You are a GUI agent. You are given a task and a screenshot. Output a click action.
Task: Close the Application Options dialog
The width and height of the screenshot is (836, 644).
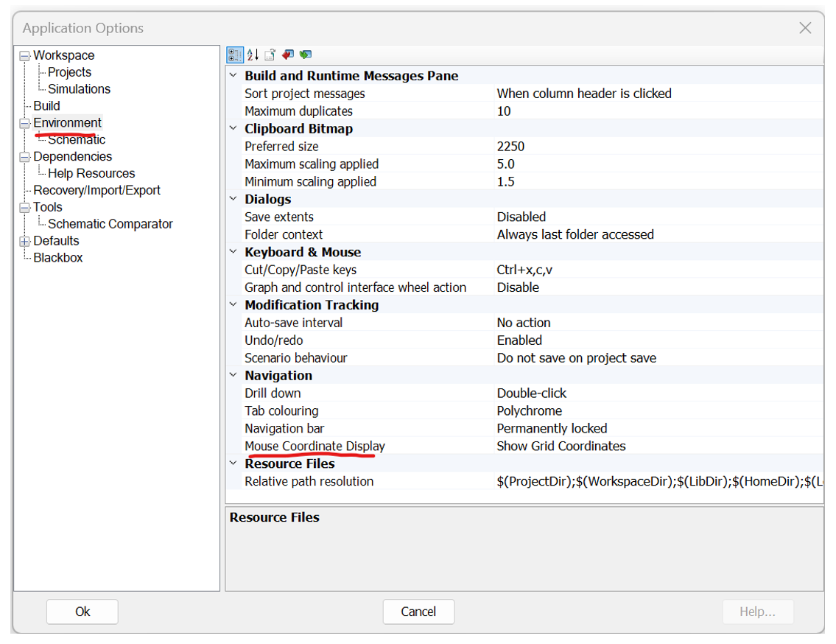coord(805,28)
